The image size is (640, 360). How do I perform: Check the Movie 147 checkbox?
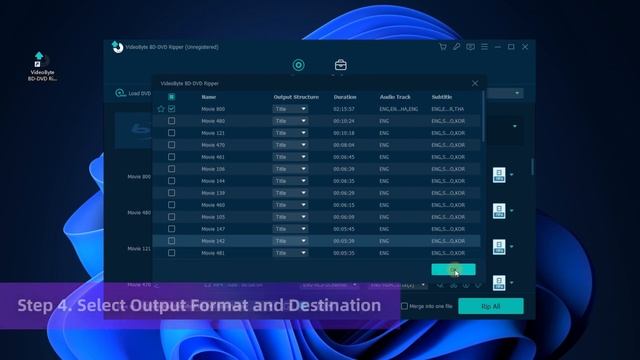(171, 229)
